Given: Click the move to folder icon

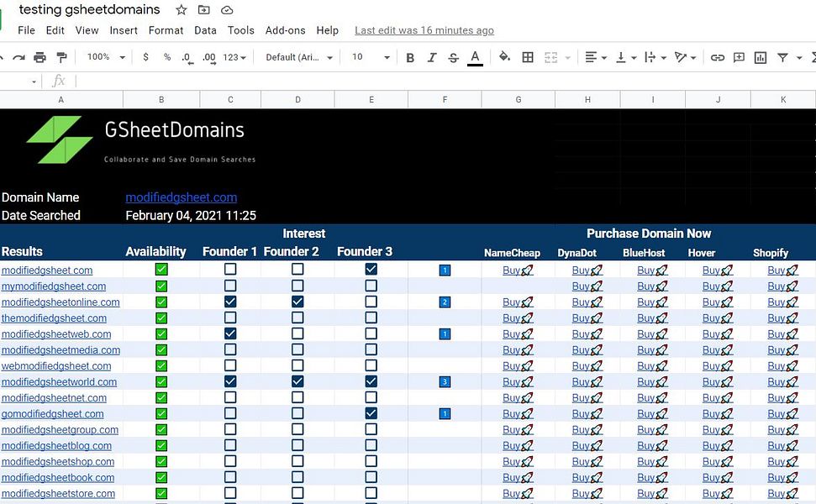Looking at the screenshot, I should (x=204, y=10).
